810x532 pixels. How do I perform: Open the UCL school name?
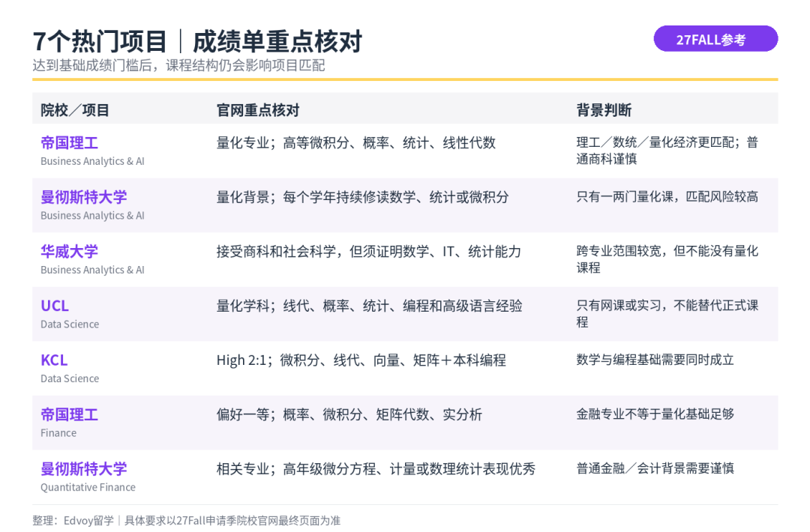coord(55,306)
